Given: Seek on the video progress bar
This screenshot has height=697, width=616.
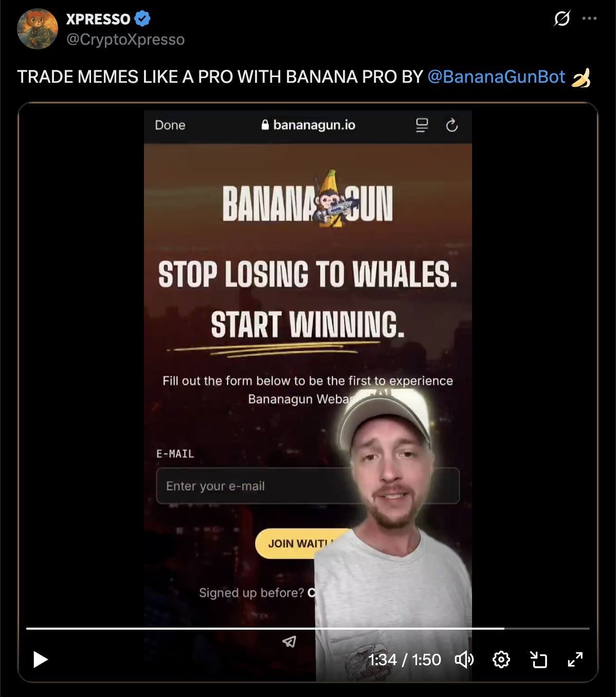Looking at the screenshot, I should [307, 628].
